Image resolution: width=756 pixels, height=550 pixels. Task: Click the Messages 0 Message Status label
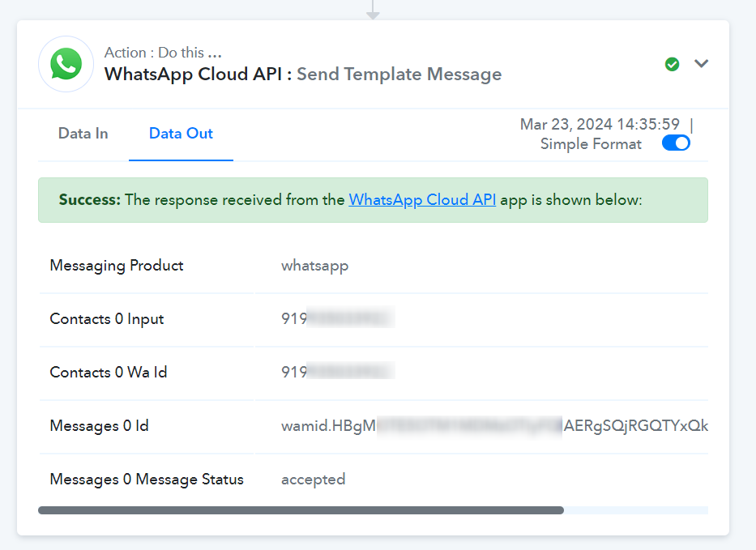pyautogui.click(x=147, y=480)
